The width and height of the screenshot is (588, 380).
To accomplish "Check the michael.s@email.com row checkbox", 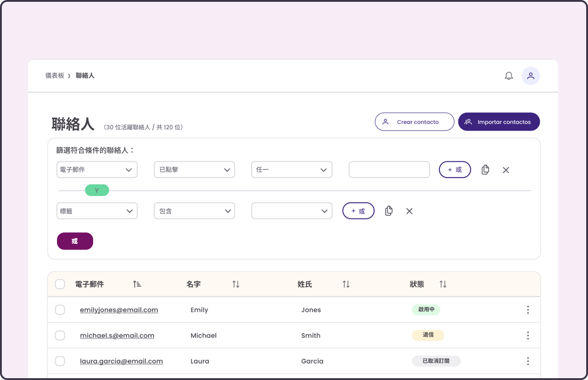I will coord(60,336).
